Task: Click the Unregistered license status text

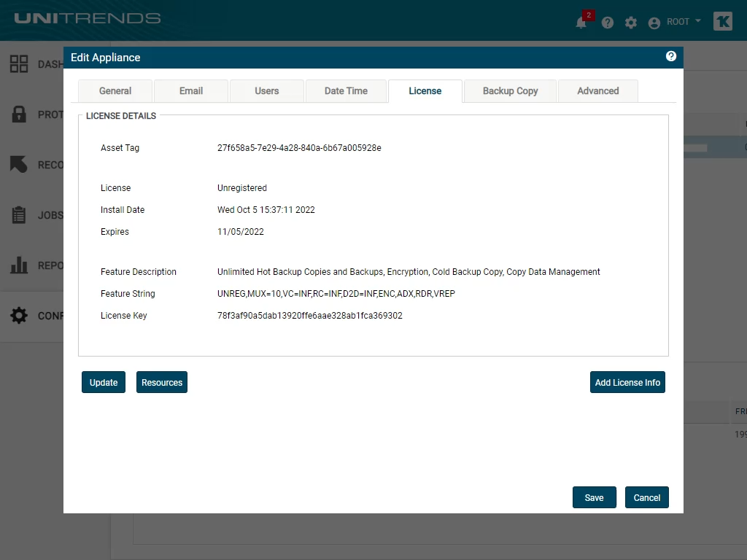Action: tap(242, 188)
